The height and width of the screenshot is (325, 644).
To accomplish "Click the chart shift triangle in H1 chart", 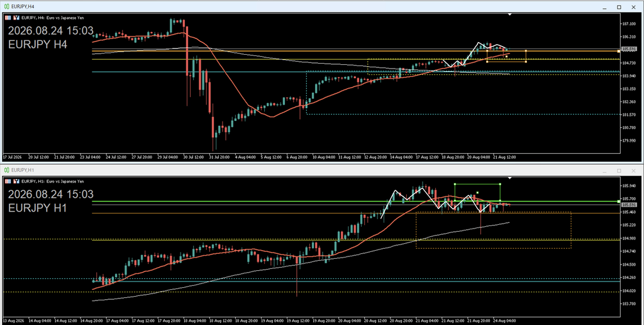I will [509, 178].
